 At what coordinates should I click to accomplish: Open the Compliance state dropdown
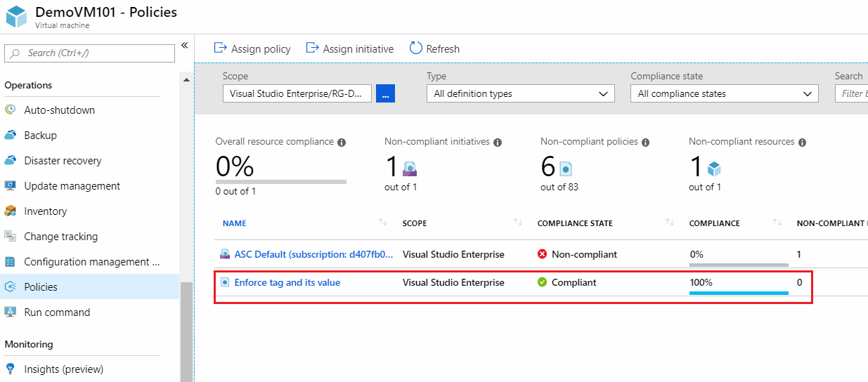point(725,93)
